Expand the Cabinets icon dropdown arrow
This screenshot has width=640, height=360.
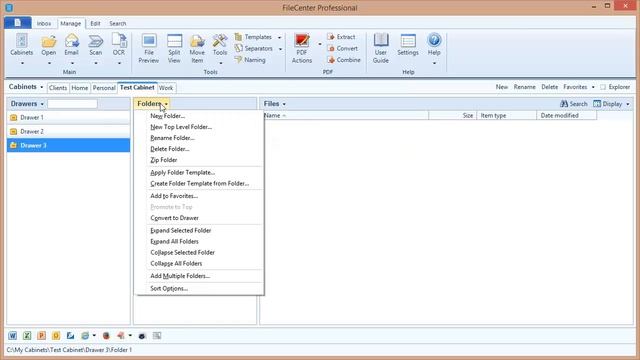point(22,63)
